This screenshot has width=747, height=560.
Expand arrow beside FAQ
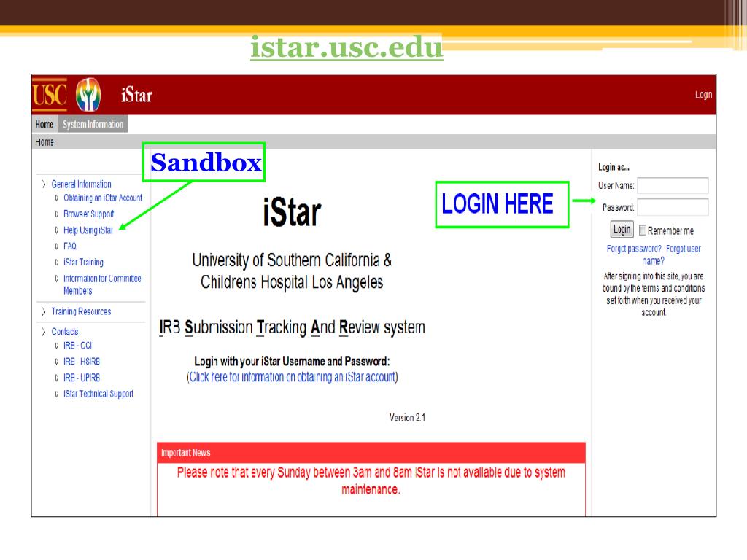[57, 246]
